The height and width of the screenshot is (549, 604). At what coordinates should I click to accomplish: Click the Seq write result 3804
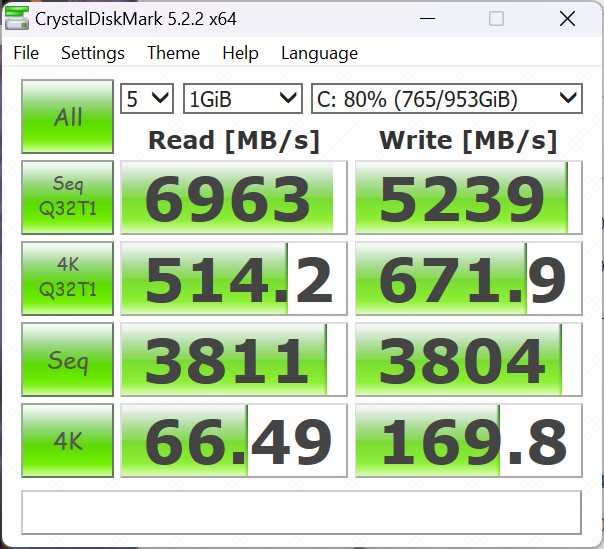coord(468,359)
